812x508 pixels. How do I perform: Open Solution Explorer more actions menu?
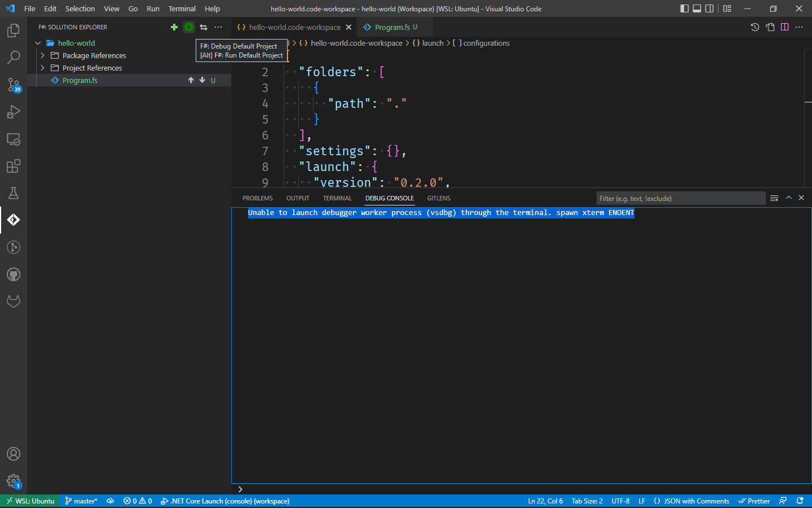[x=218, y=27]
